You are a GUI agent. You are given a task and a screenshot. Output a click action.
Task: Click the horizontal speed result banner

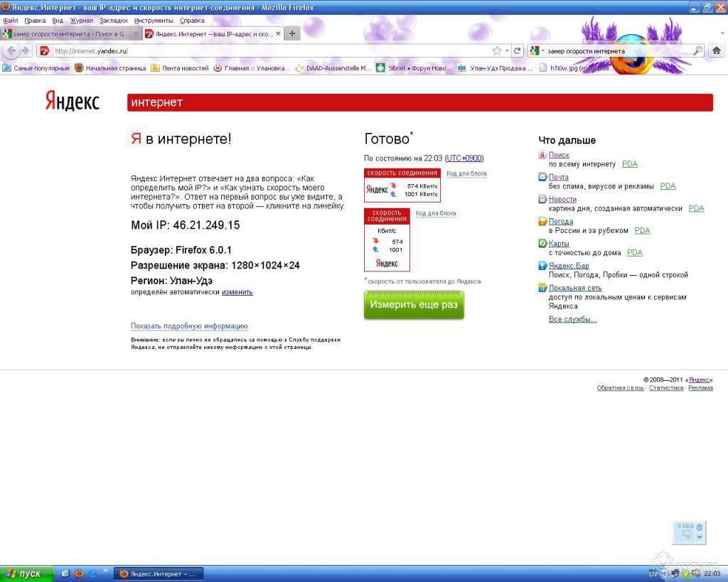[402, 185]
